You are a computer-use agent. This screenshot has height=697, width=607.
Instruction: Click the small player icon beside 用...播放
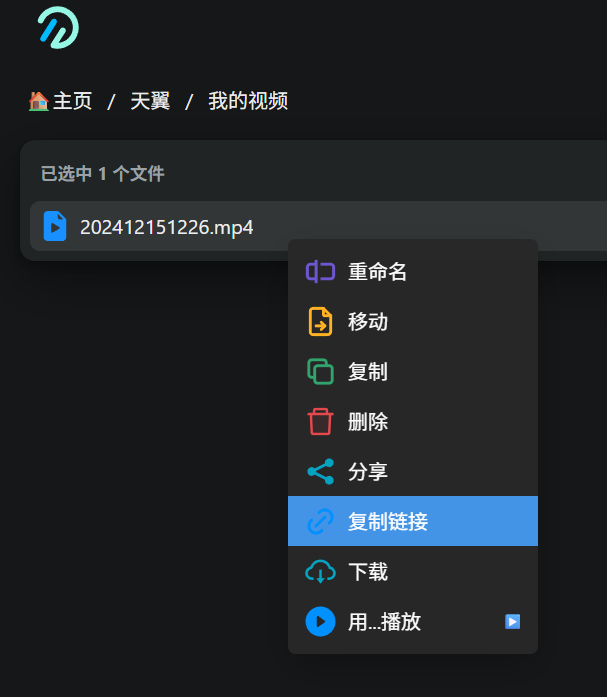tap(512, 622)
